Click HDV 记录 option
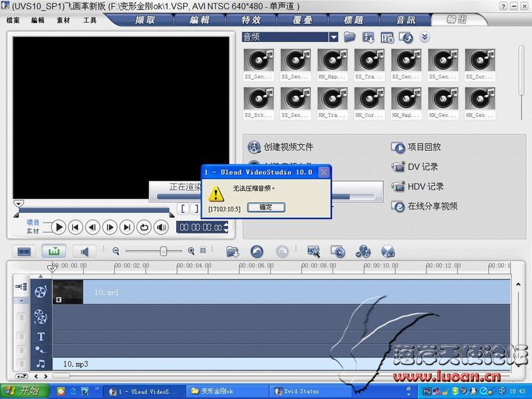Image resolution: width=532 pixels, height=399 pixels. coord(418,186)
